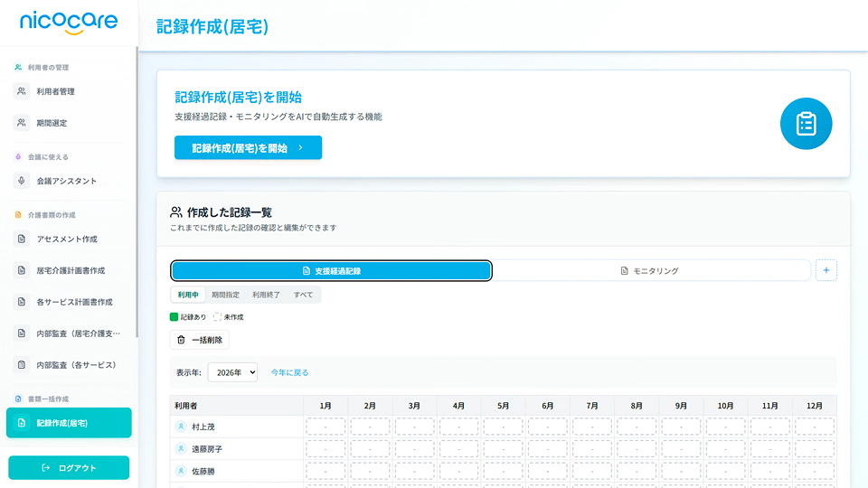The height and width of the screenshot is (488, 868).
Task: Click the dashed 未作成 legend swatch
Action: [218, 317]
